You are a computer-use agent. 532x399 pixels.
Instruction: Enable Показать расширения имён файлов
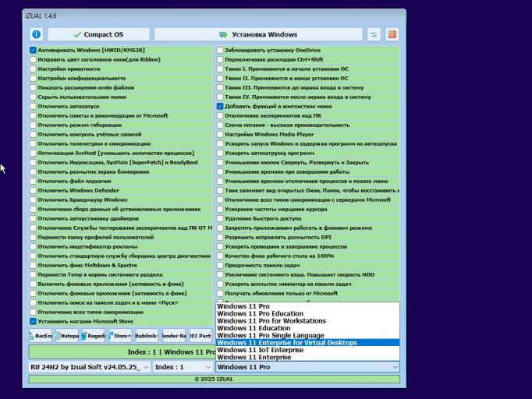33,88
